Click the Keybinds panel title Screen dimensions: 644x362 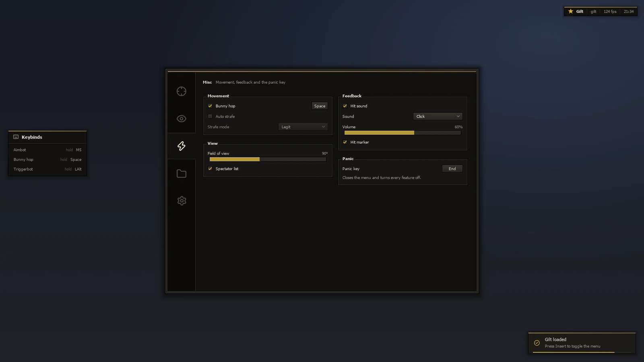coord(32,137)
